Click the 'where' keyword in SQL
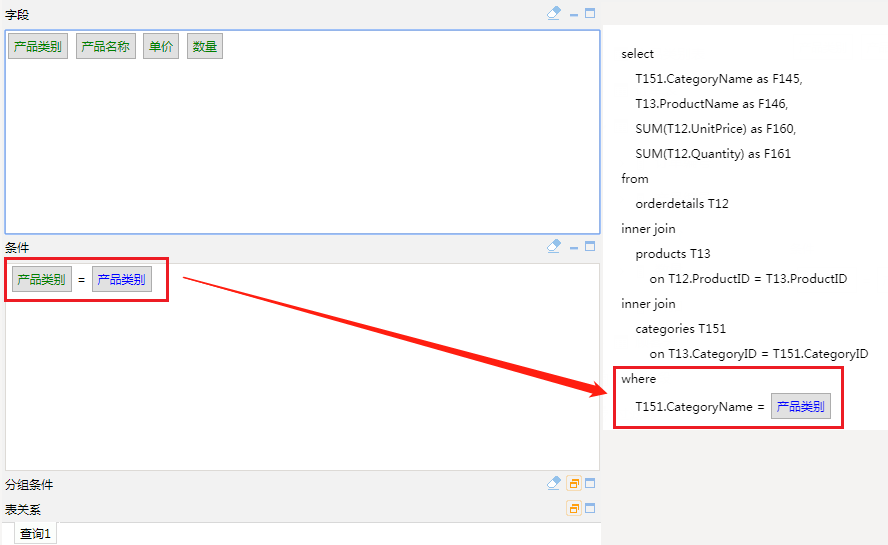This screenshot has width=888, height=545. [638, 378]
